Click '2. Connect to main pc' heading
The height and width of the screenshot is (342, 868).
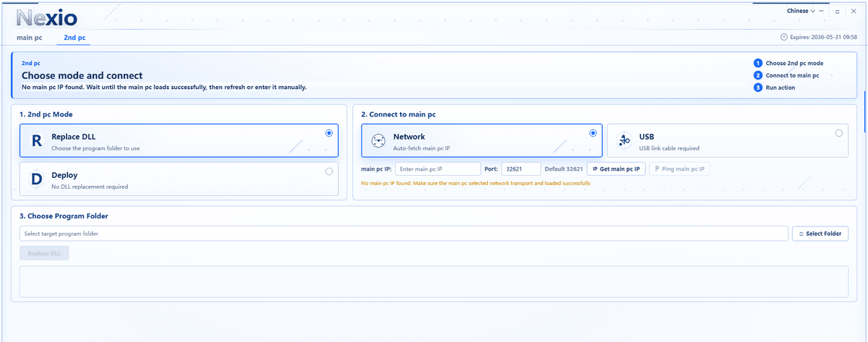(399, 114)
